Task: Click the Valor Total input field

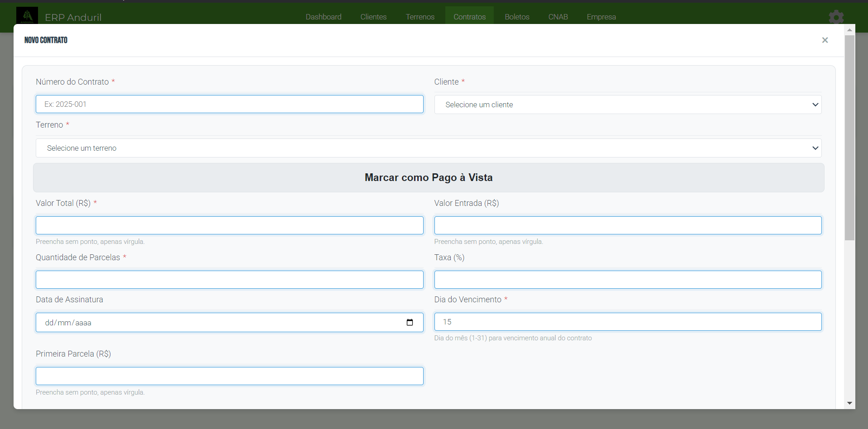Action: [x=229, y=225]
